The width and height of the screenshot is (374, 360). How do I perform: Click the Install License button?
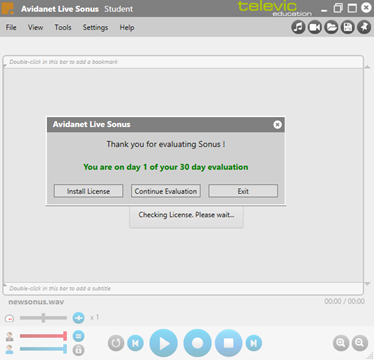[88, 191]
